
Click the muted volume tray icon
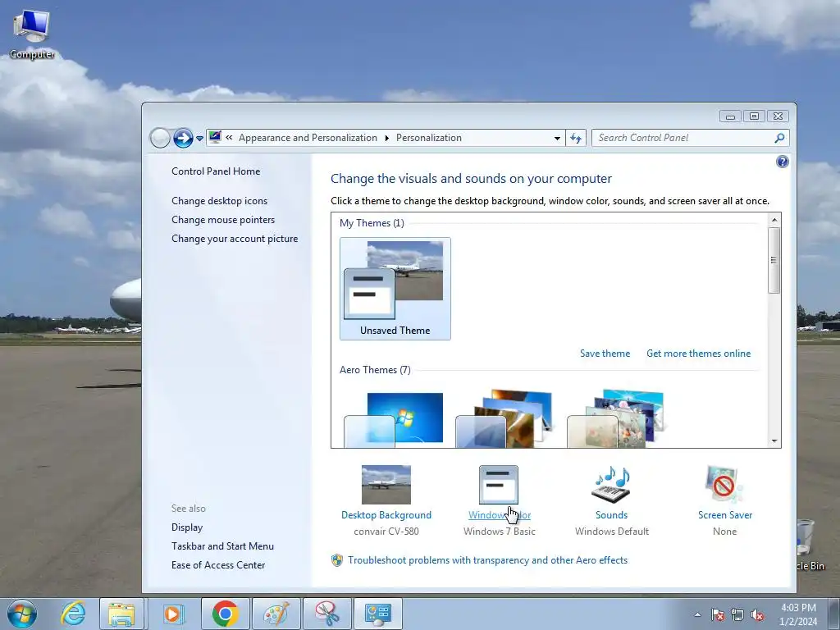click(757, 615)
